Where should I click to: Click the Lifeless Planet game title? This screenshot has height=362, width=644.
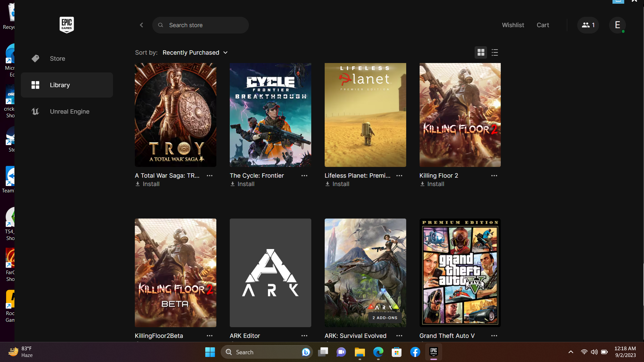coord(358,176)
